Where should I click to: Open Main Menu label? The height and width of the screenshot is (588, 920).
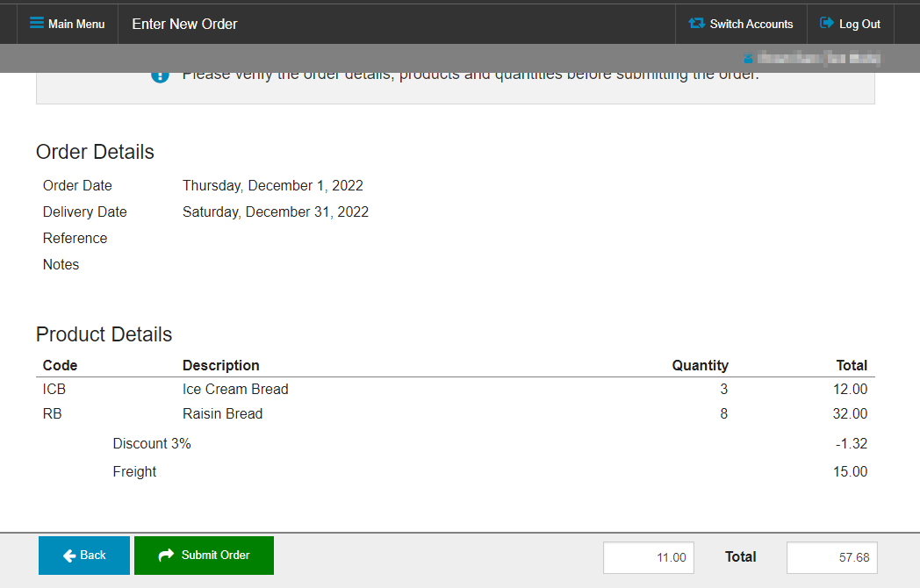76,24
